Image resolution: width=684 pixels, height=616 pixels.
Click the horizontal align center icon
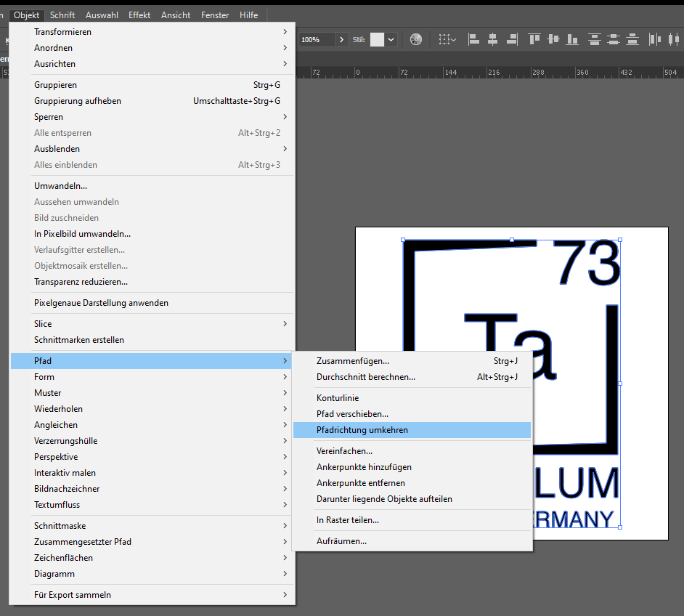[492, 39]
